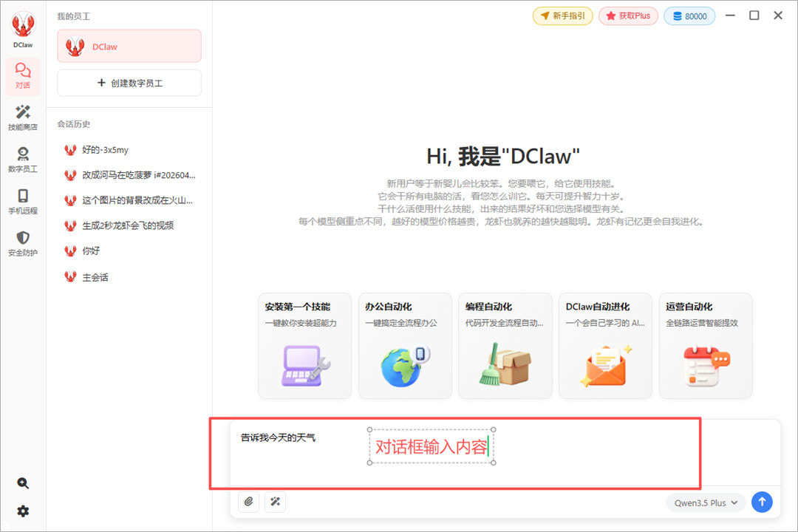The image size is (798, 532).
Task: Open the 安装第一个技能 card
Action: pos(305,345)
